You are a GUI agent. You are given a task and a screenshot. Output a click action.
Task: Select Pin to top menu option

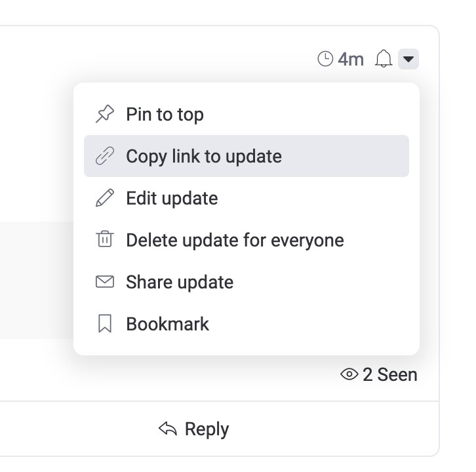(x=247, y=114)
